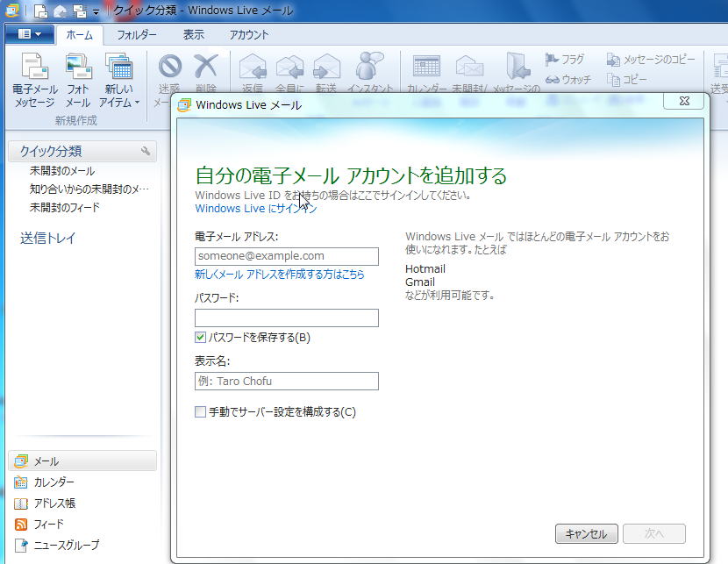Click the クイック分類 wrench icon
Screen dimensions: 728x564
(146, 151)
